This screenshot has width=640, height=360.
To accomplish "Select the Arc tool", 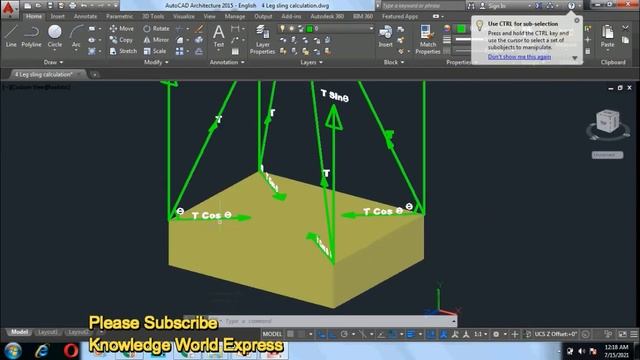I will [76, 38].
